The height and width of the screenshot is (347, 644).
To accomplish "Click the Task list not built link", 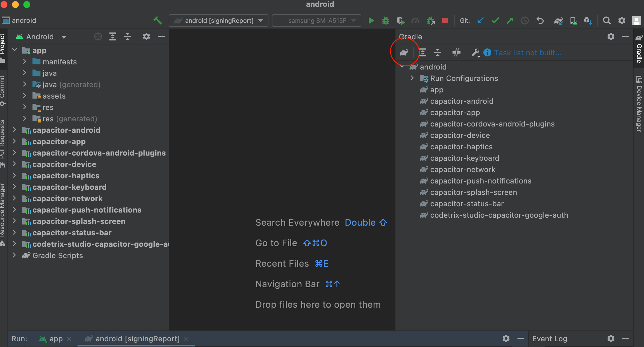I will (x=528, y=52).
